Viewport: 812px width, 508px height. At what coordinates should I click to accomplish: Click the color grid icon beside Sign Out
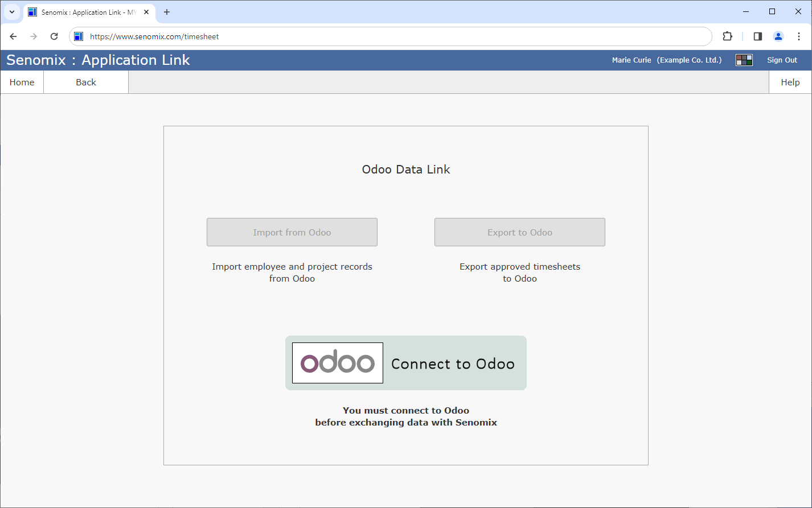point(744,60)
